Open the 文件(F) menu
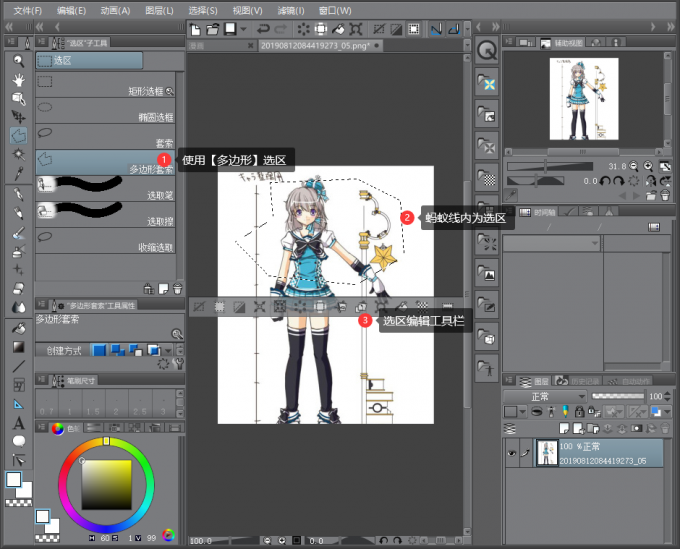The image size is (680, 549). [x=27, y=10]
